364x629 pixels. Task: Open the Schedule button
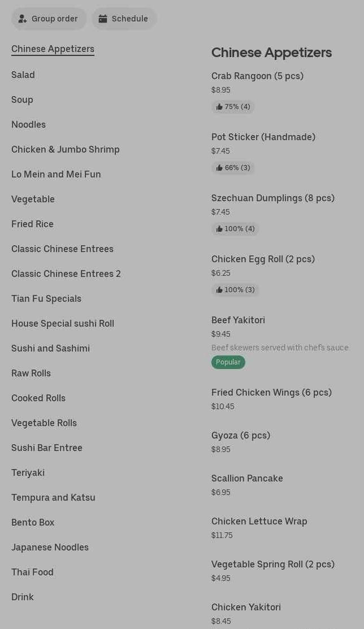coord(124,19)
